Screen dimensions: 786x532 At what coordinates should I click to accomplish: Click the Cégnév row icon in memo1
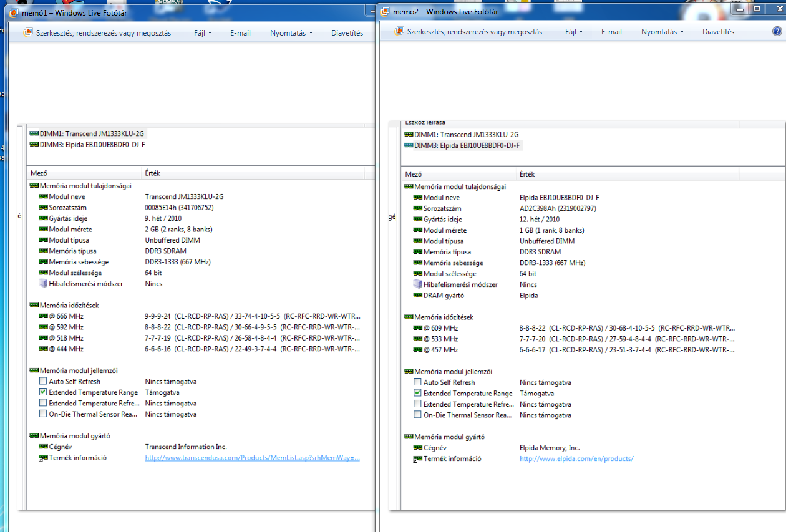(43, 447)
